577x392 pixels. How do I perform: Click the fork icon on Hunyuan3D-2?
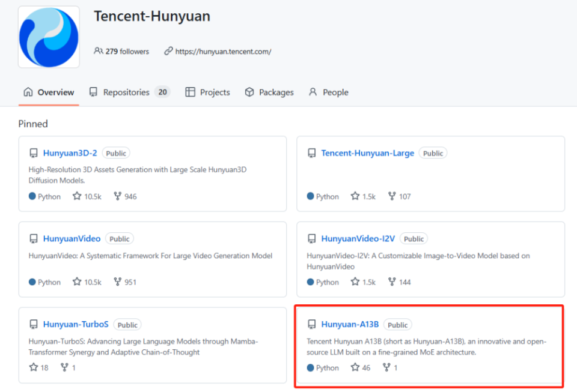[118, 196]
